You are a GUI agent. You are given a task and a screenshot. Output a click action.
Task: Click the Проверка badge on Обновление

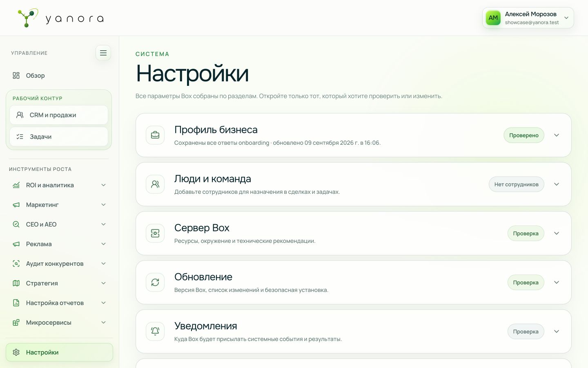tap(526, 283)
